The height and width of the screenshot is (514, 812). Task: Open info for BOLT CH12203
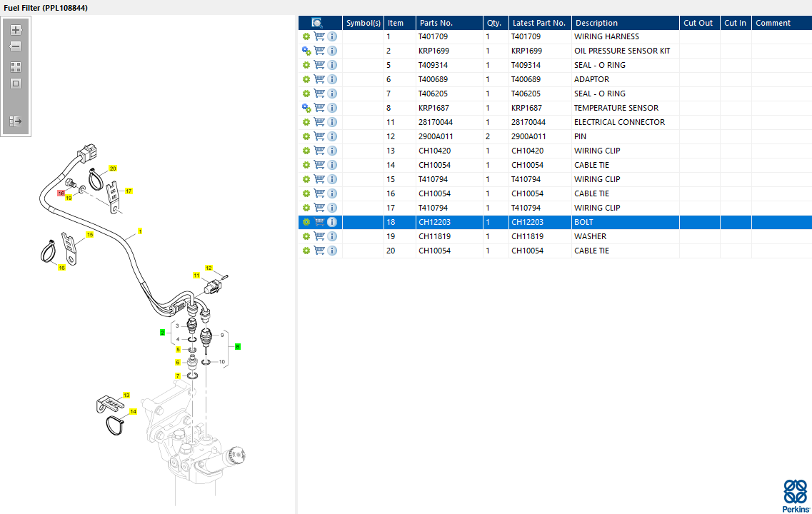[x=333, y=222]
